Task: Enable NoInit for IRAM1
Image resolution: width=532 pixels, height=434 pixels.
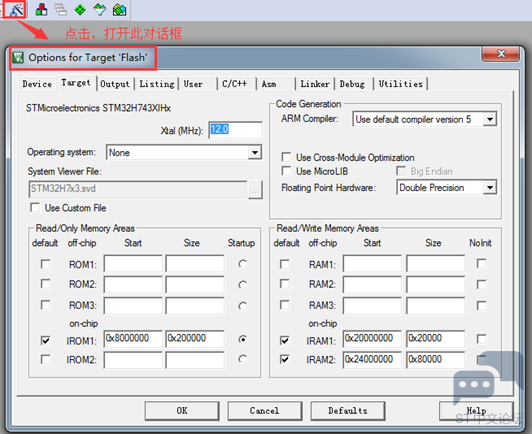Action: coord(481,339)
